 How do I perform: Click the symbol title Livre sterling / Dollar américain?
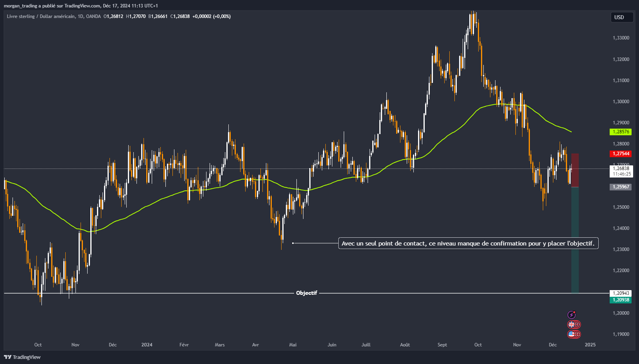click(x=41, y=16)
